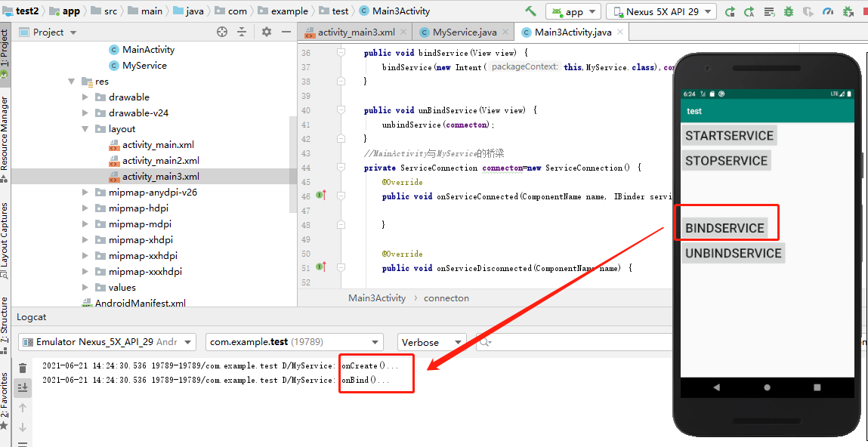
Task: Tap the STOPSERVICE button on emulator
Action: (726, 161)
